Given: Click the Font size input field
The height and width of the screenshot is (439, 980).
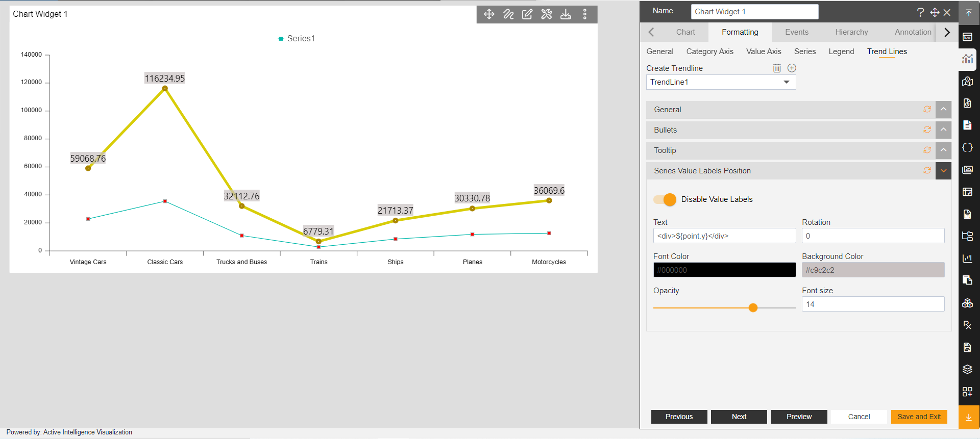Looking at the screenshot, I should point(873,304).
